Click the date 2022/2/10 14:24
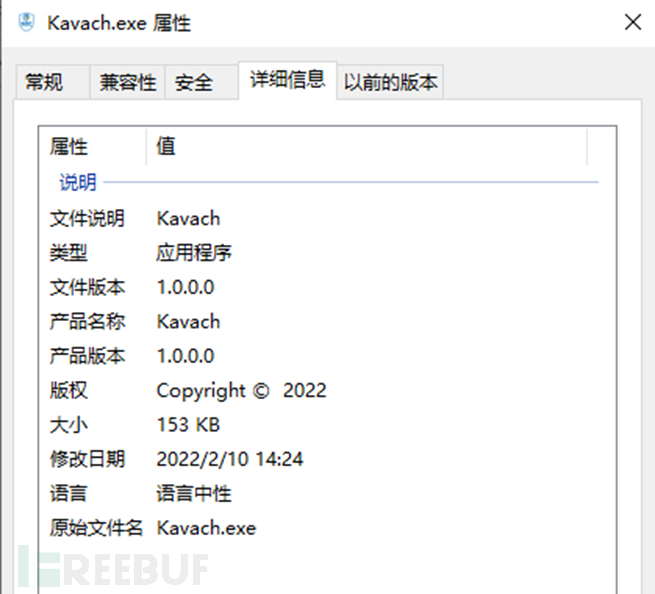The height and width of the screenshot is (594, 655). pos(230,459)
